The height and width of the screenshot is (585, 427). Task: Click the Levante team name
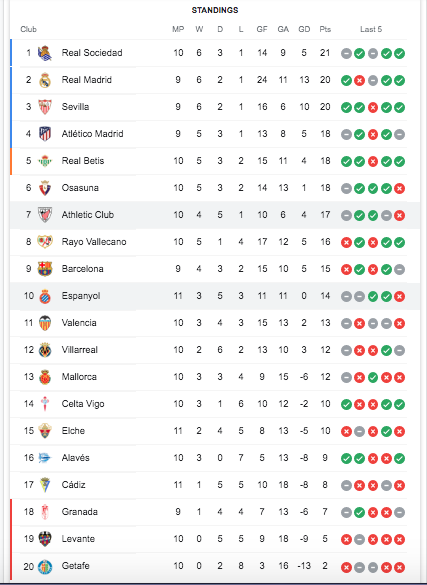point(78,539)
